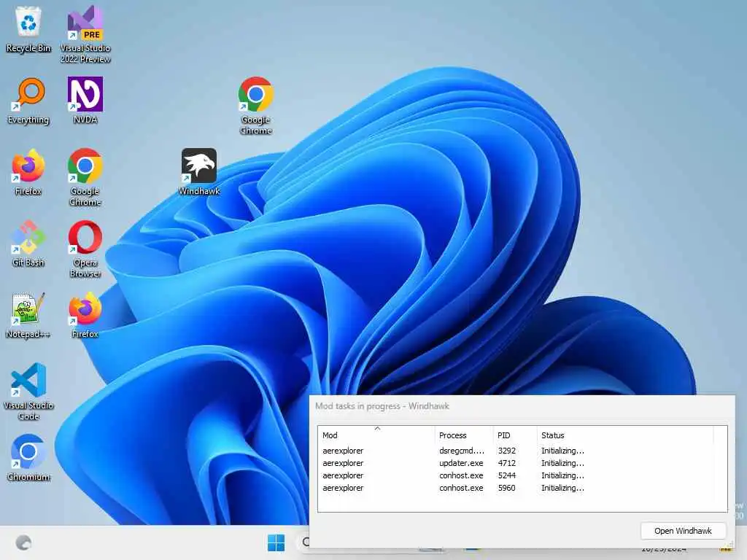Sort list by PID column header
747x560 pixels.
pos(515,435)
